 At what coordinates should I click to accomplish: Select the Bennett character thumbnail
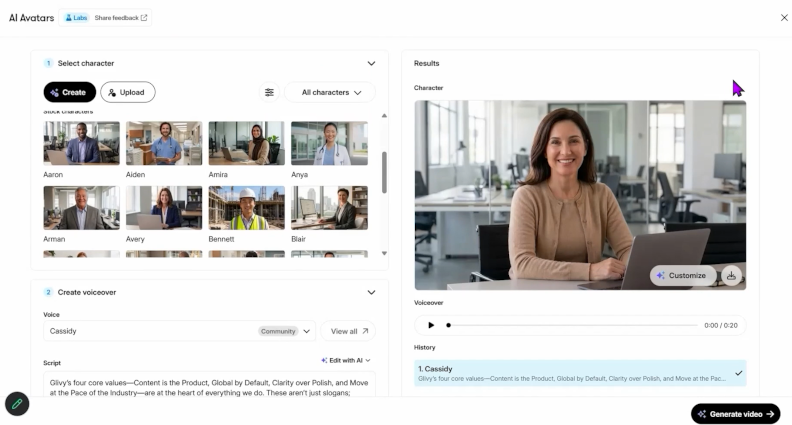[x=246, y=208]
